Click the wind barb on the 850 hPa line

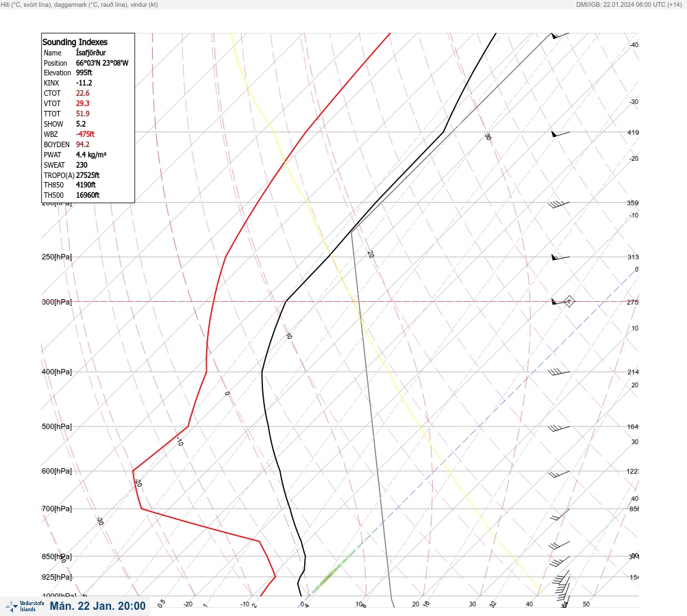pyautogui.click(x=560, y=561)
